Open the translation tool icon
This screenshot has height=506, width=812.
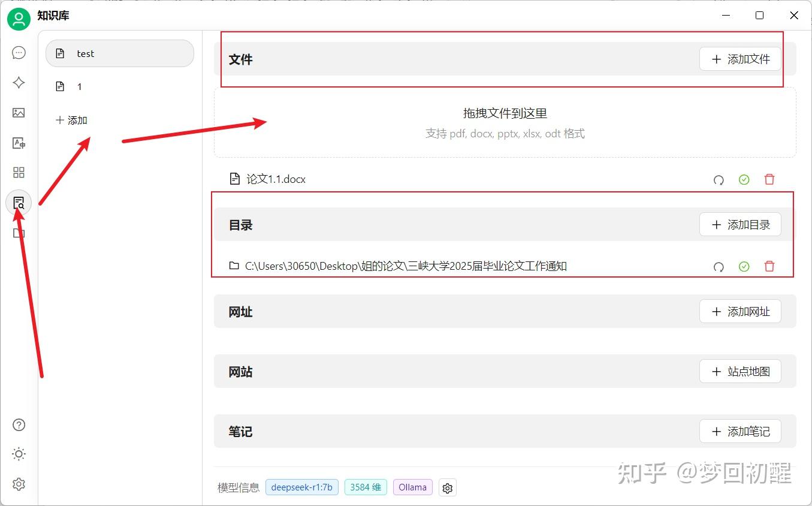point(19,143)
